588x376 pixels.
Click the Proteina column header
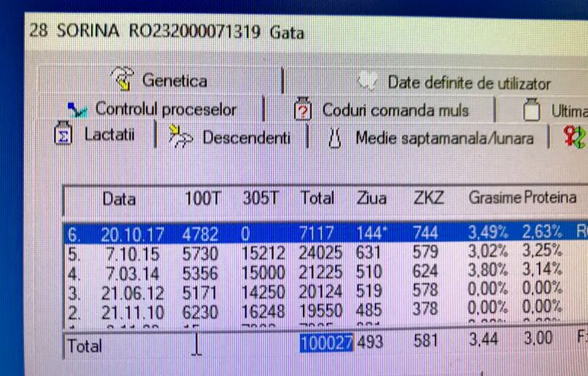(550, 197)
